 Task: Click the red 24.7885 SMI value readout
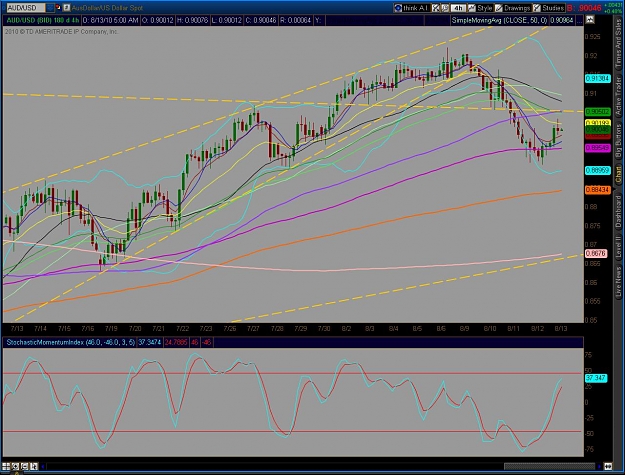[x=176, y=342]
